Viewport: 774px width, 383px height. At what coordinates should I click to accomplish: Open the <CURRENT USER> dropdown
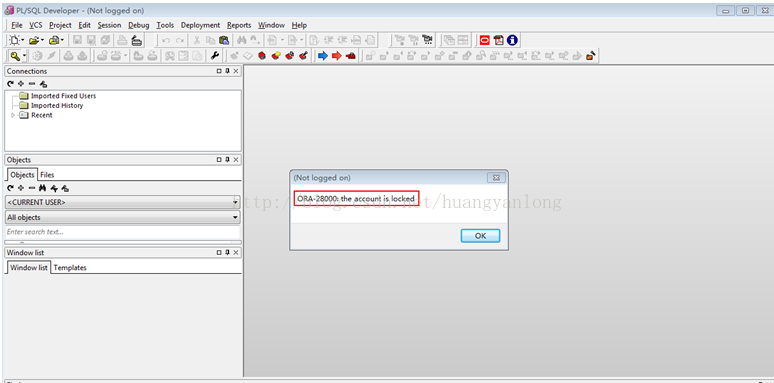pos(122,202)
